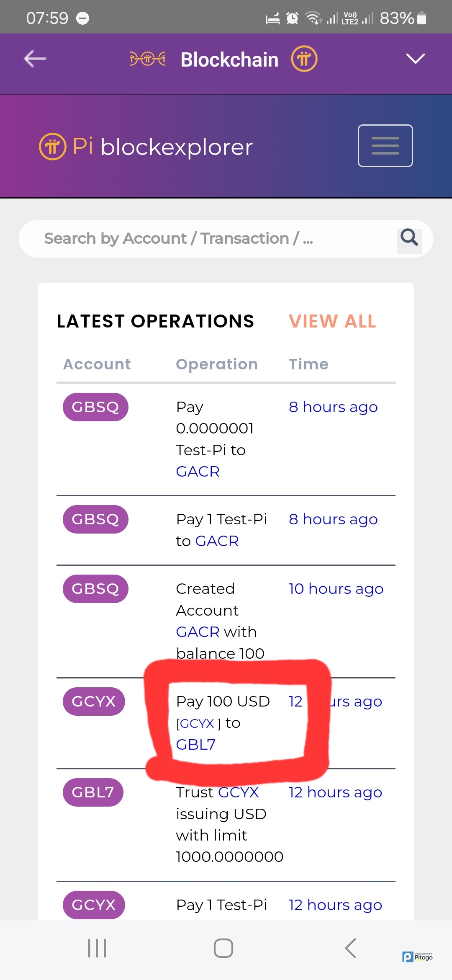Open GBSQ account in first row

coord(95,407)
